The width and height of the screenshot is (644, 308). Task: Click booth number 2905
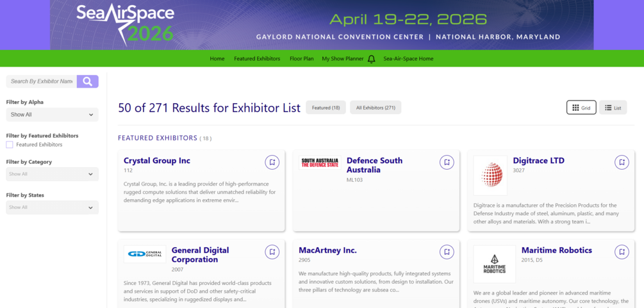tap(304, 260)
